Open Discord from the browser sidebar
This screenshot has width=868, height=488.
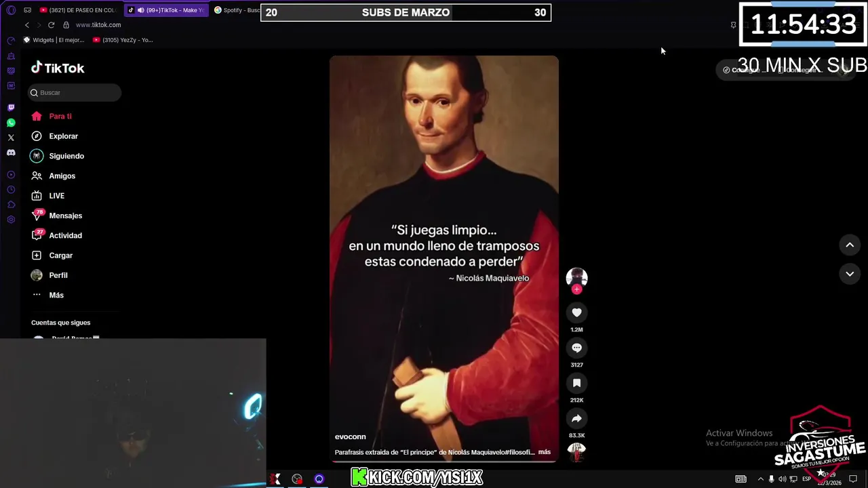11,152
